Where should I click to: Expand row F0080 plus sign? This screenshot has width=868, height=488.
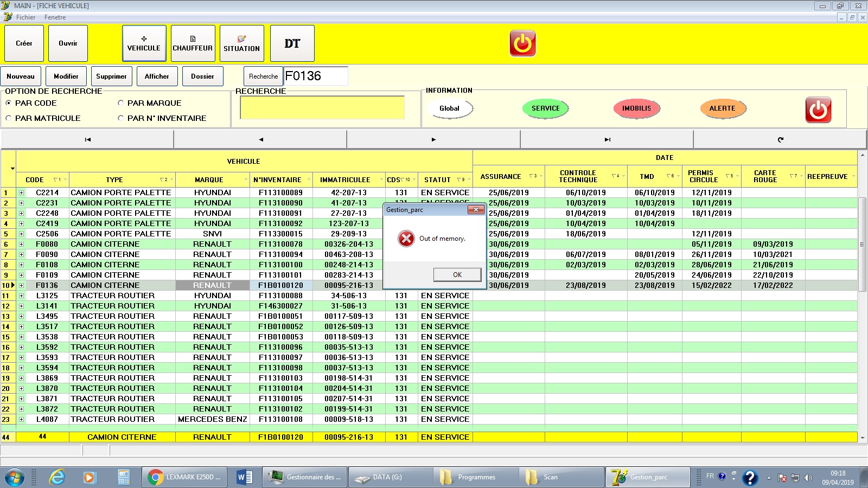(x=22, y=244)
